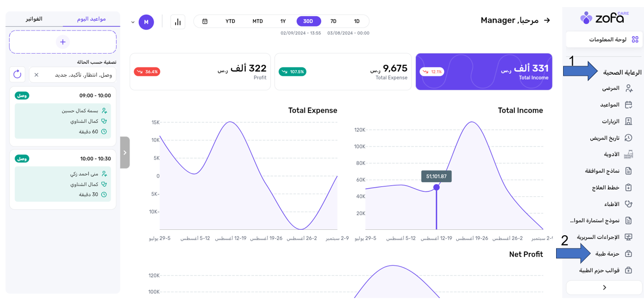Expand the user menu next to avatar M
The image size is (644, 299).
[133, 22]
